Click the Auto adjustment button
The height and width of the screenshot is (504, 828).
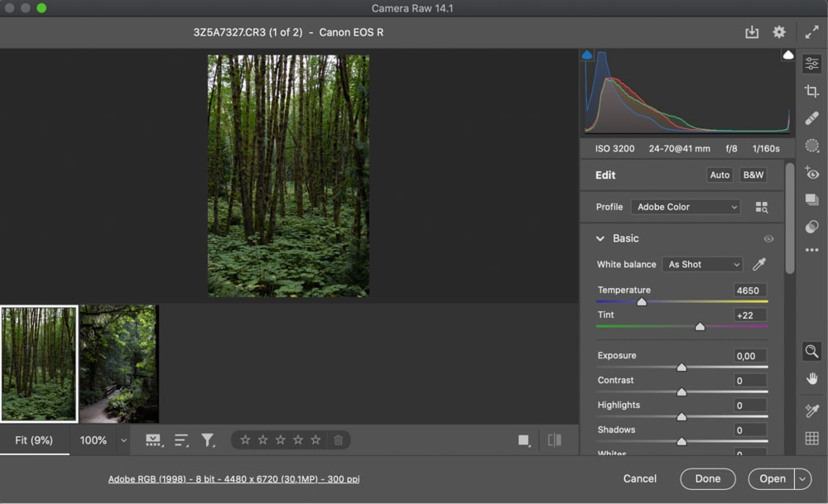click(719, 175)
